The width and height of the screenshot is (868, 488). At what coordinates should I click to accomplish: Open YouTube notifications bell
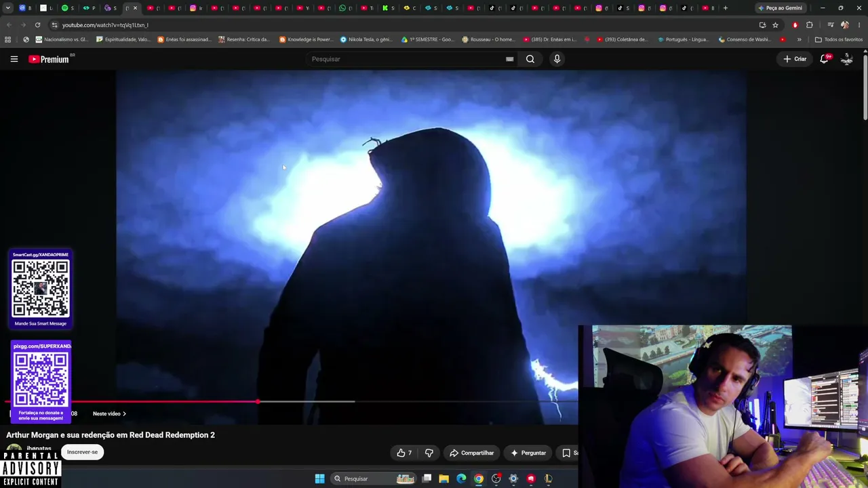click(824, 59)
